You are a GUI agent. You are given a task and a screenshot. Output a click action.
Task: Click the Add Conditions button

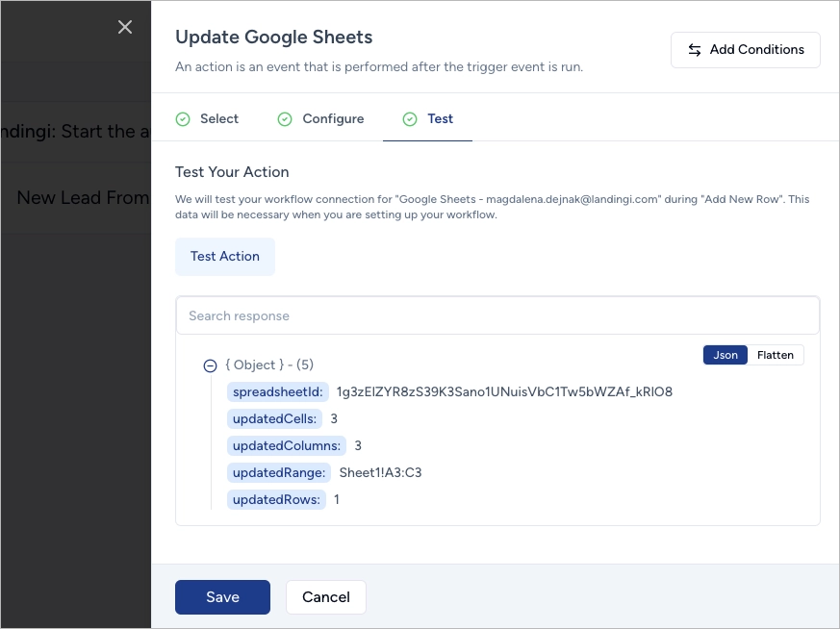pos(745,50)
